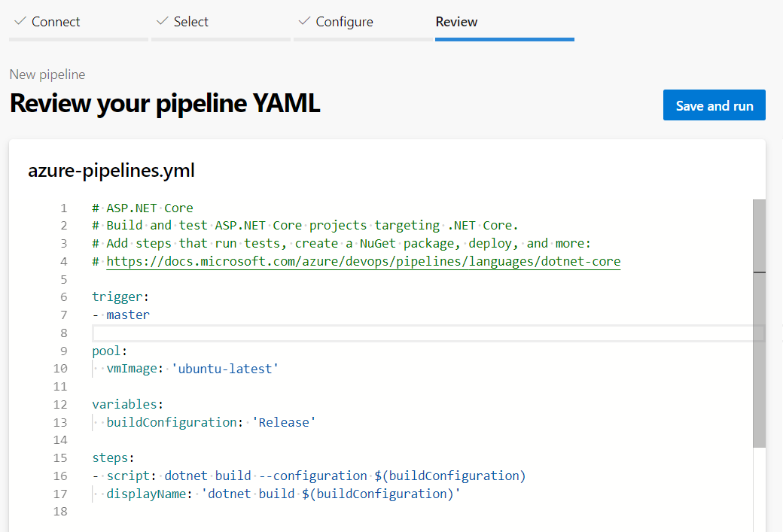Click the editor's vertical scrollbar thumb

coord(759,324)
